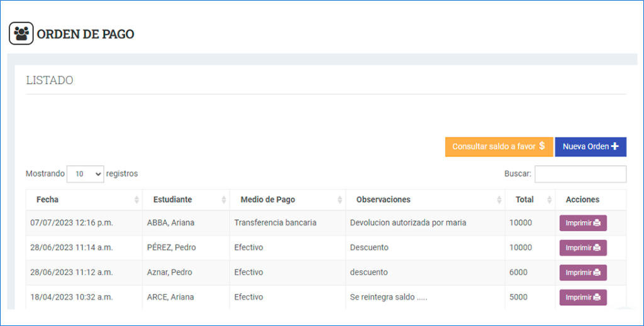Focus the Buscar search field
644x326 pixels.
580,174
